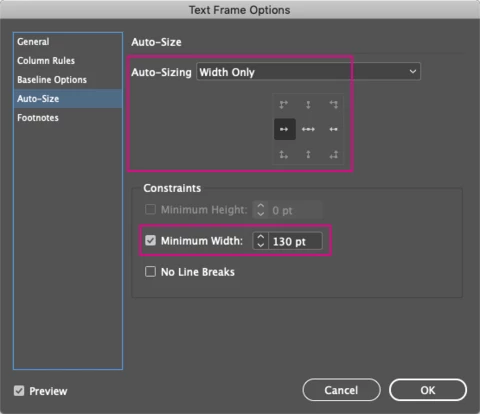The width and height of the screenshot is (480, 414).
Task: Open the Footnotes section
Action: 68,118
